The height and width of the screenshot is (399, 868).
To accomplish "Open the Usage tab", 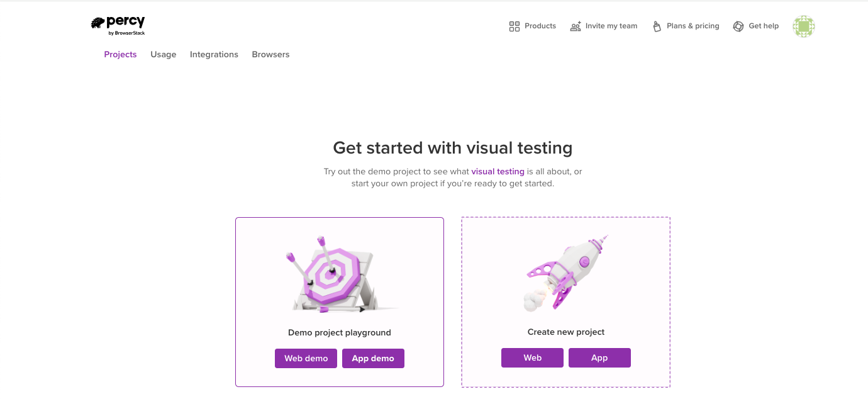I will 164,55.
